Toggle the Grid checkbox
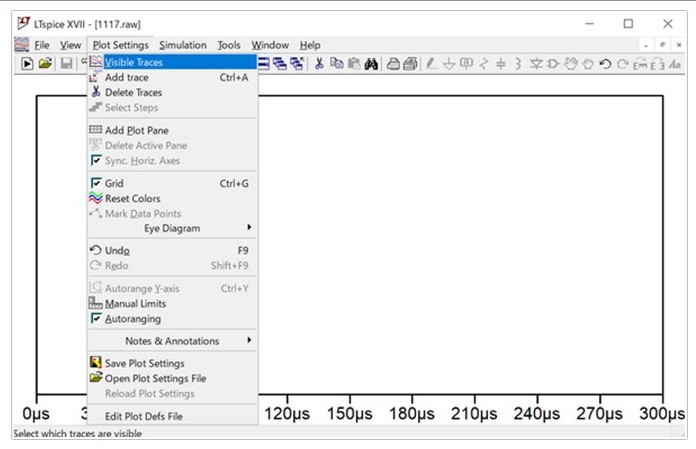The height and width of the screenshot is (449, 696). (96, 183)
